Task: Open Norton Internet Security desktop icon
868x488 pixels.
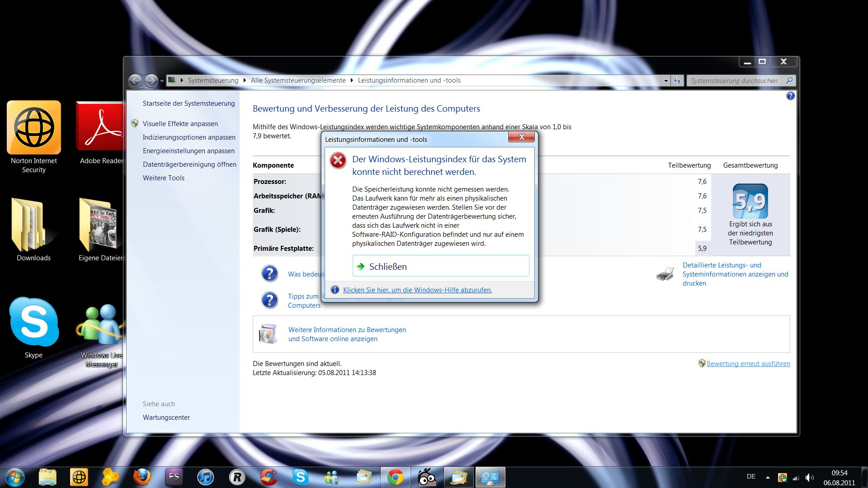Action: [34, 129]
